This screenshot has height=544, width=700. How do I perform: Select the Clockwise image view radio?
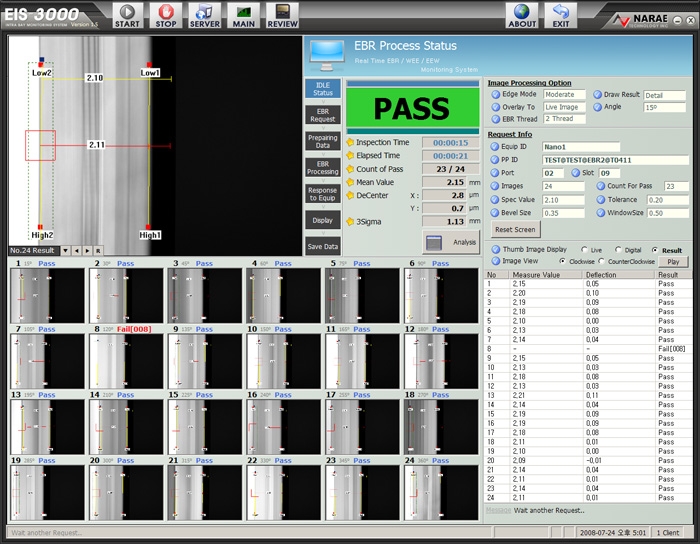click(x=562, y=261)
